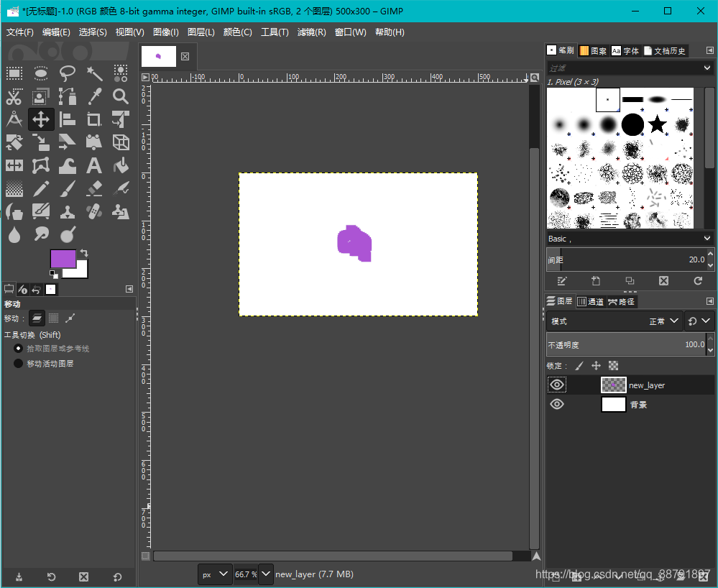Viewport: 718px width, 588px height.
Task: Select the Bucket Fill tool
Action: tap(121, 166)
